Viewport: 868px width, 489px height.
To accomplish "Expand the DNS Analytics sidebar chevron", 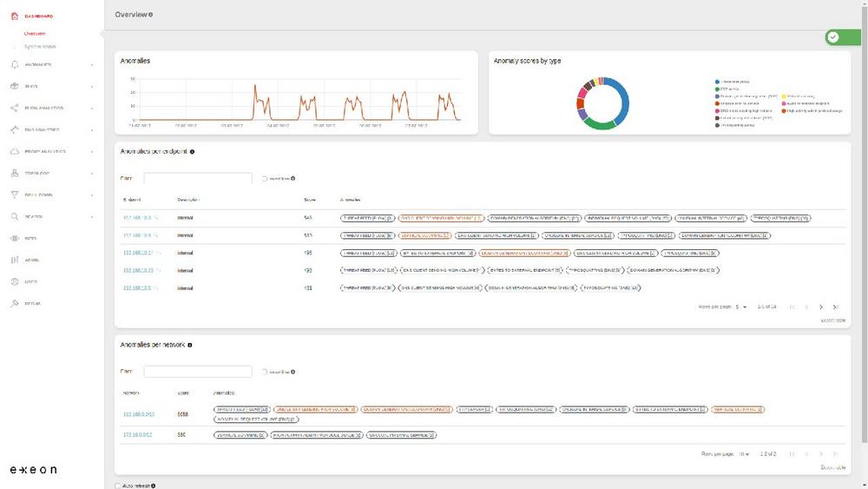I will tap(92, 129).
